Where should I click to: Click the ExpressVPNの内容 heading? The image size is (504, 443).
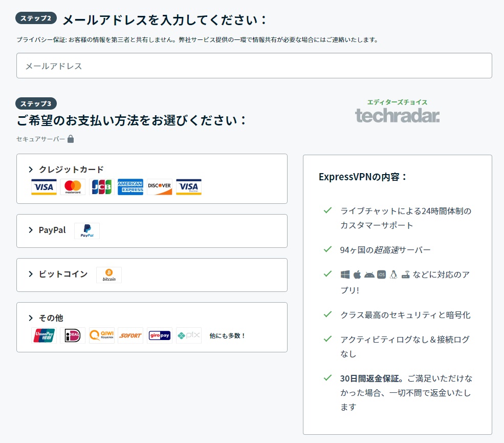pos(363,177)
